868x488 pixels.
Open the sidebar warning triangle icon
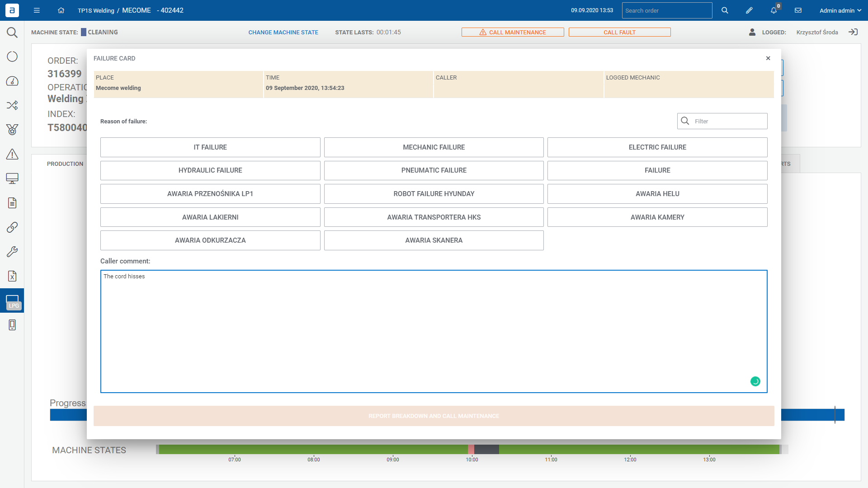12,154
